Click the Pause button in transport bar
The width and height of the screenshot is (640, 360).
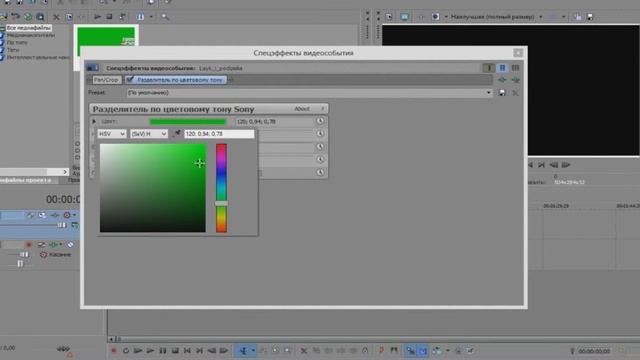162,351
